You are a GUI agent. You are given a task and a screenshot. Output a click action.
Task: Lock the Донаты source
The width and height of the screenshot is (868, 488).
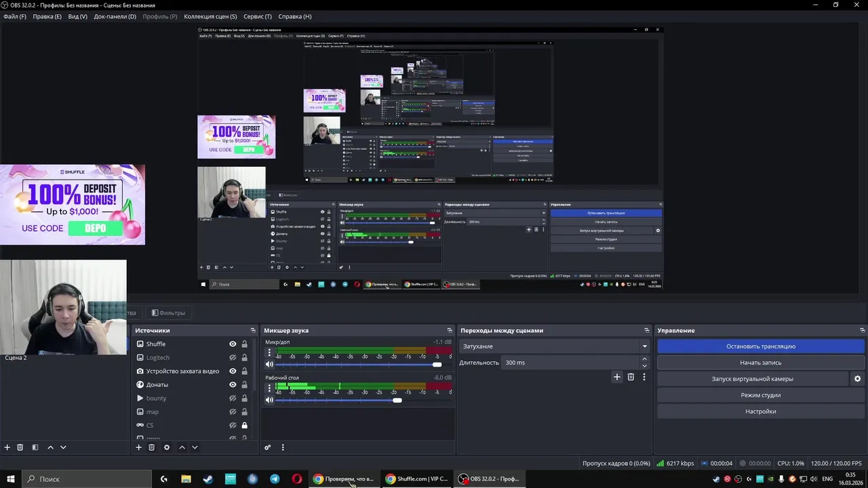point(244,385)
